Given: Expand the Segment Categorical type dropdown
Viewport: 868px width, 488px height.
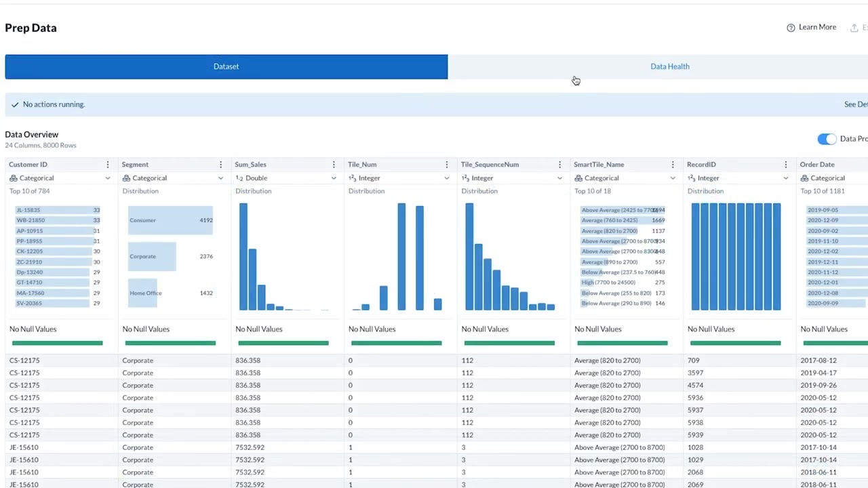Looking at the screenshot, I should tap(172, 178).
